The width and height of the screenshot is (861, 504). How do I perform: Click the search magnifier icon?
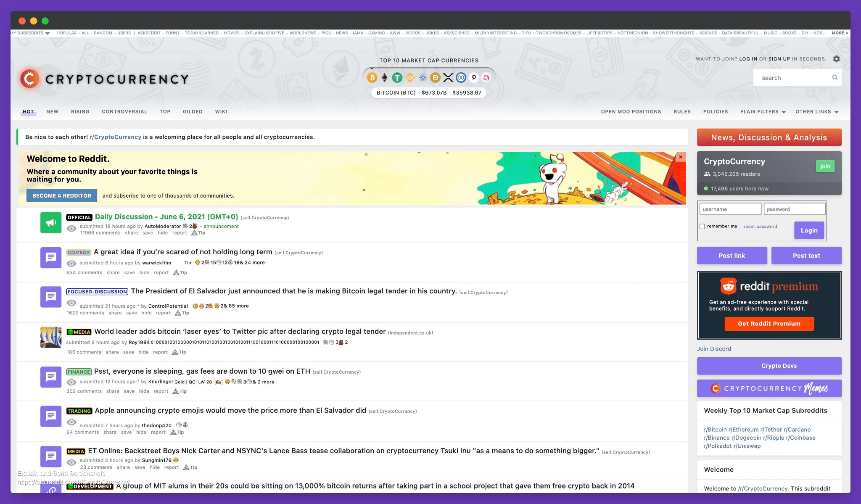[835, 77]
